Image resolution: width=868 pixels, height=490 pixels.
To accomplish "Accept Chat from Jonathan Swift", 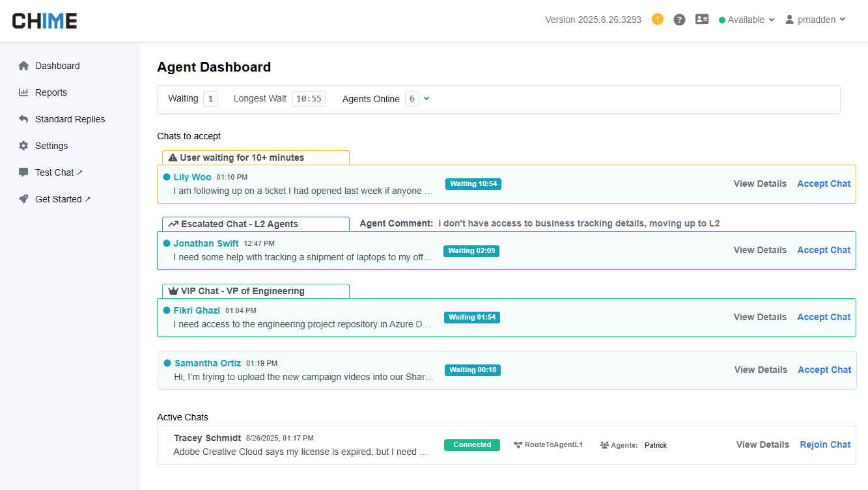I will pos(824,250).
